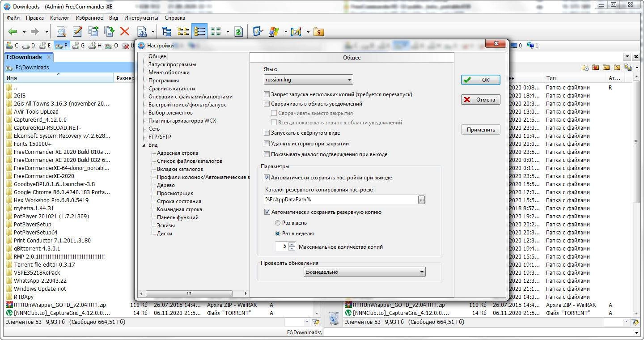Viewport: 644px width, 340px height.
Task: Open right panel tab list dropdown arrow
Action: coord(628,56)
